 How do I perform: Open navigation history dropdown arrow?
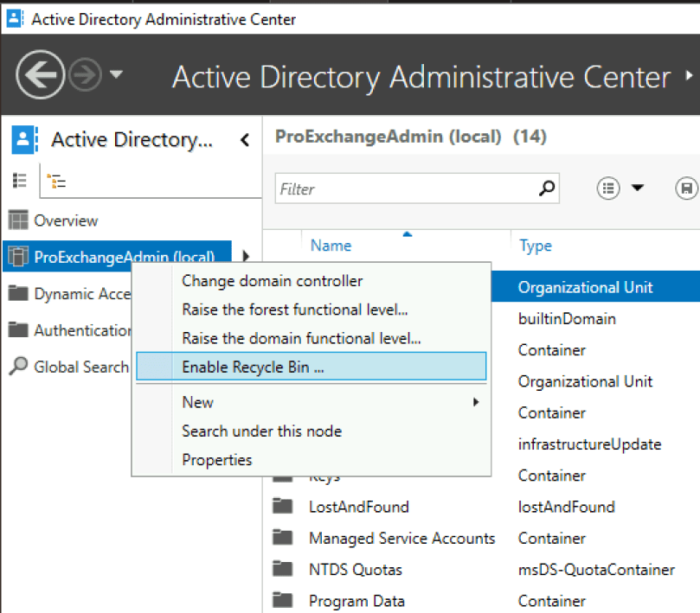point(116,75)
